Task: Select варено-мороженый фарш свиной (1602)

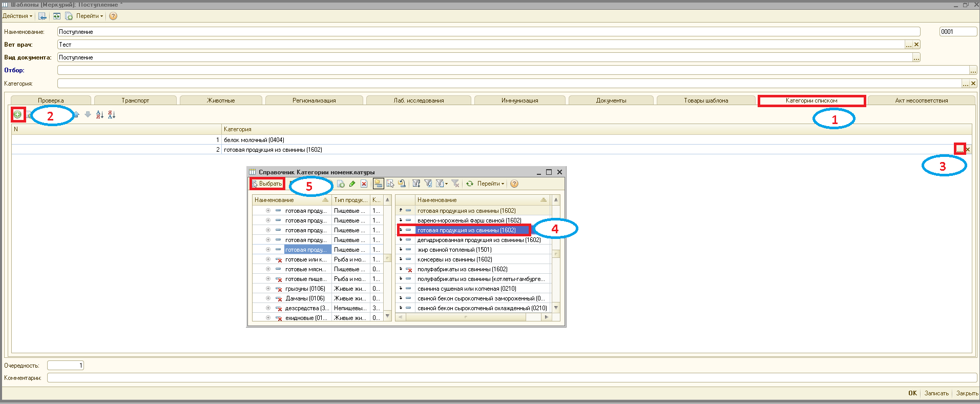Action: 473,220
